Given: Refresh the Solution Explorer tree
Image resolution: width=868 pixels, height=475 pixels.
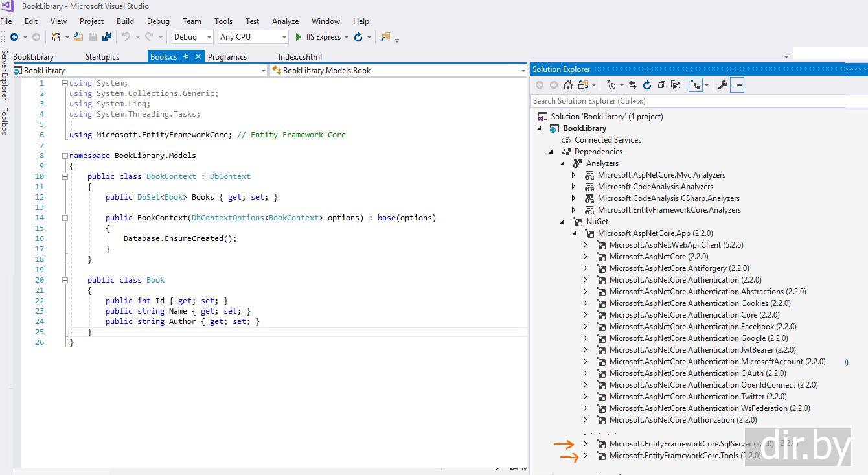Looking at the screenshot, I should 646,85.
